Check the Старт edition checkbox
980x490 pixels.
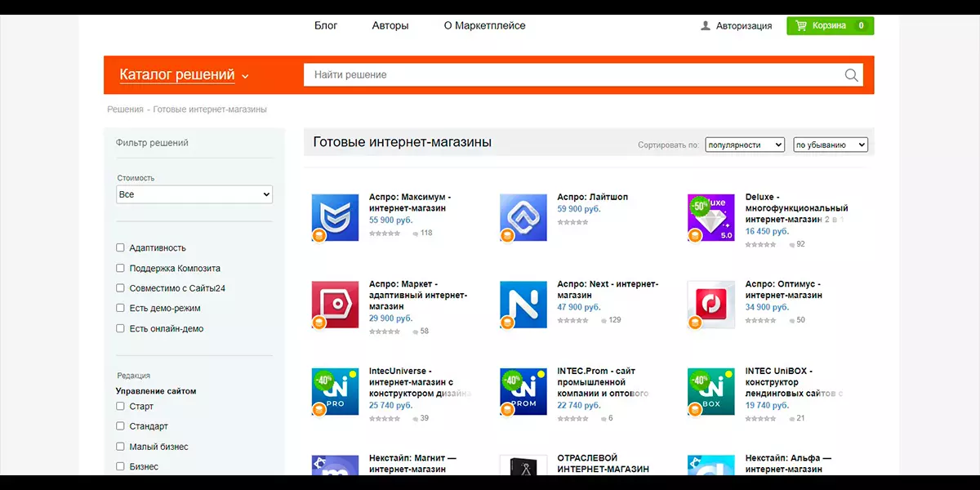(121, 406)
